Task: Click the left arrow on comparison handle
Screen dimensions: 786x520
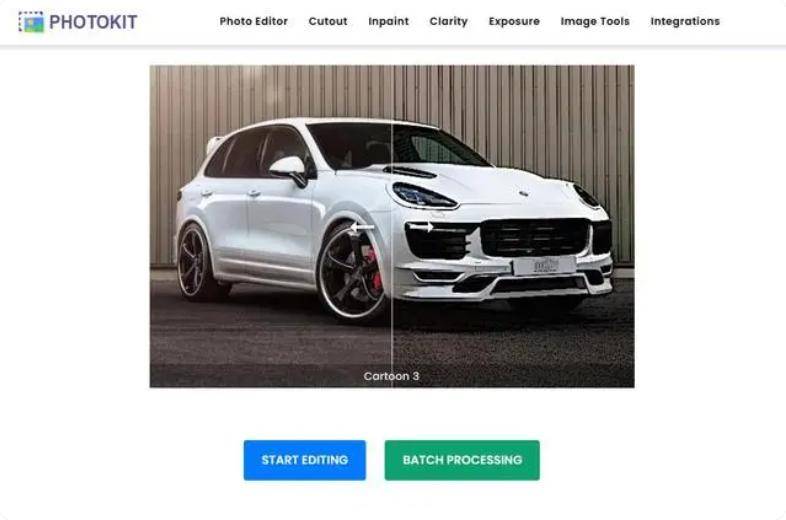Action: [x=362, y=227]
